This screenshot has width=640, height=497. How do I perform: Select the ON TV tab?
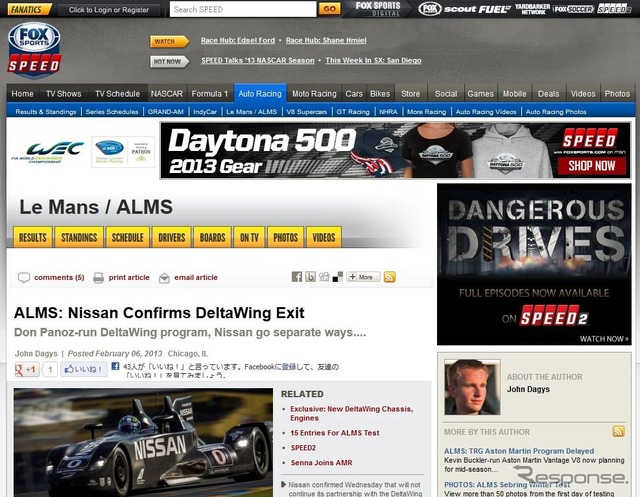249,237
